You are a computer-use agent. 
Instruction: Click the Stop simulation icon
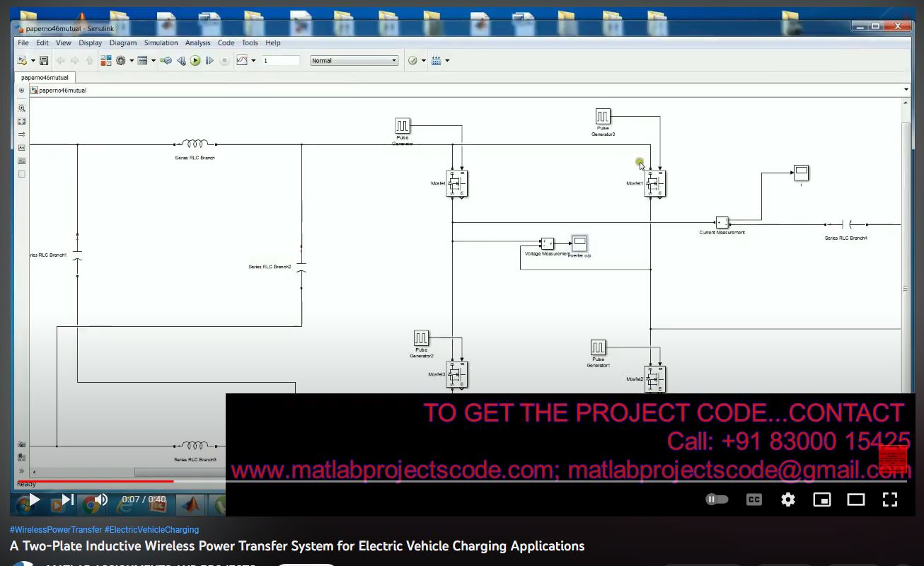[224, 61]
